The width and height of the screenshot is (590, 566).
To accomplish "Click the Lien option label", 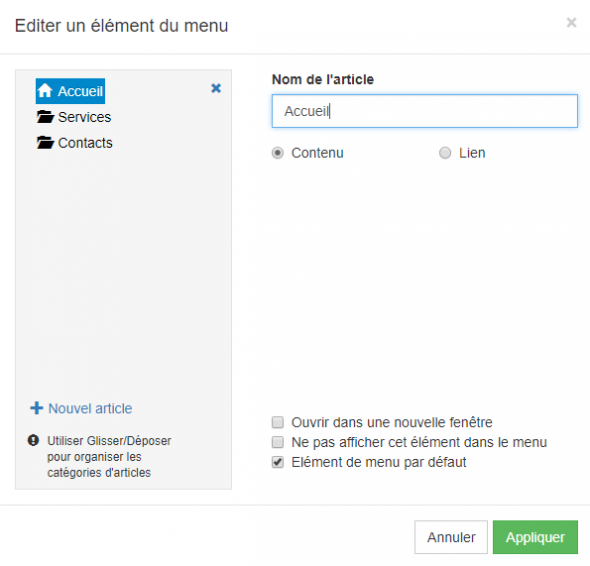I will coord(472,153).
